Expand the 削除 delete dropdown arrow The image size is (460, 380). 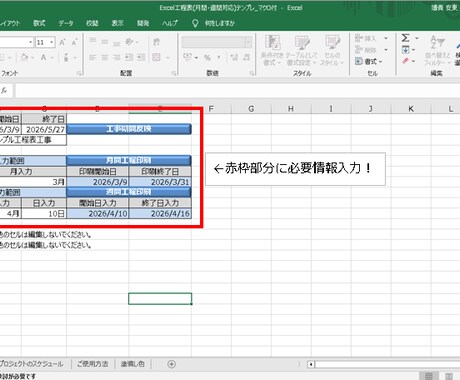tap(386, 50)
